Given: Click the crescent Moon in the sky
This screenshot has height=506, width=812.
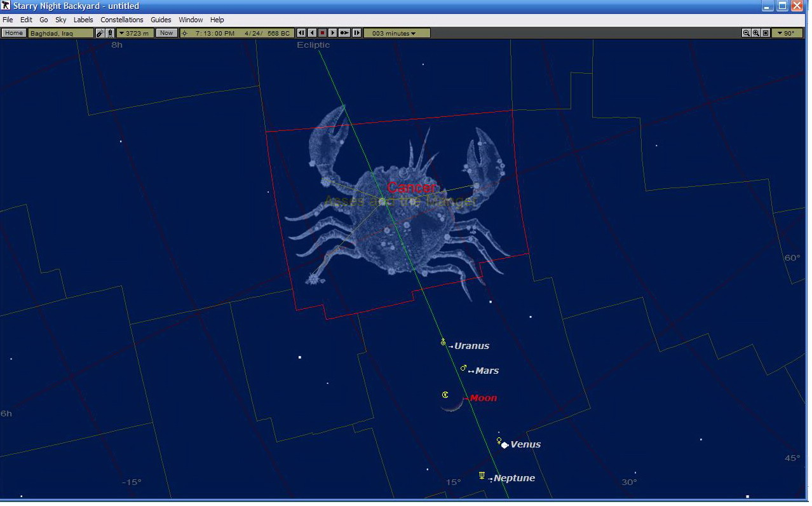Looking at the screenshot, I should click(x=453, y=404).
